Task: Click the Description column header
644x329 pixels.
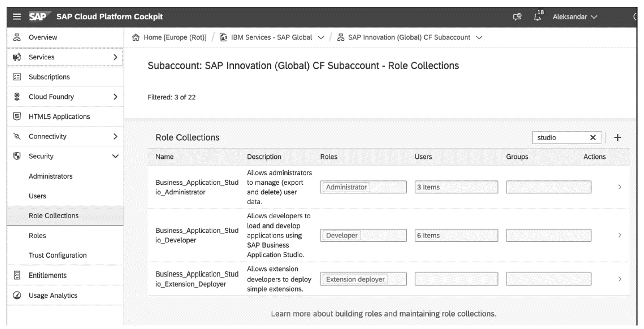Action: (x=264, y=157)
